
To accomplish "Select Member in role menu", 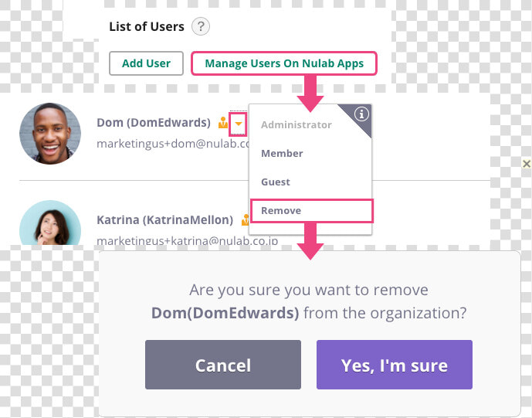I will (282, 154).
